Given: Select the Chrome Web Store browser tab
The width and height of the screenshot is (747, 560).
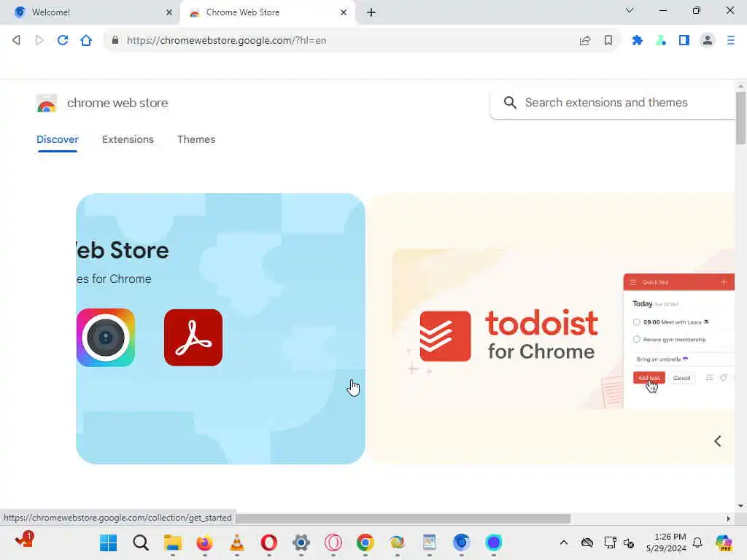Looking at the screenshot, I should tap(267, 12).
